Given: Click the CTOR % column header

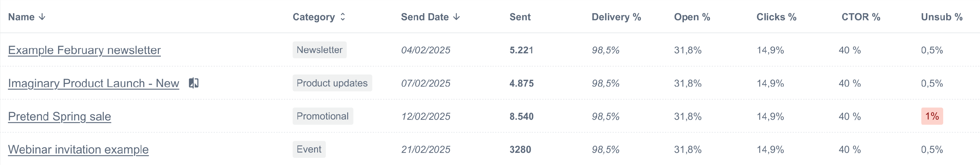Looking at the screenshot, I should tap(861, 17).
